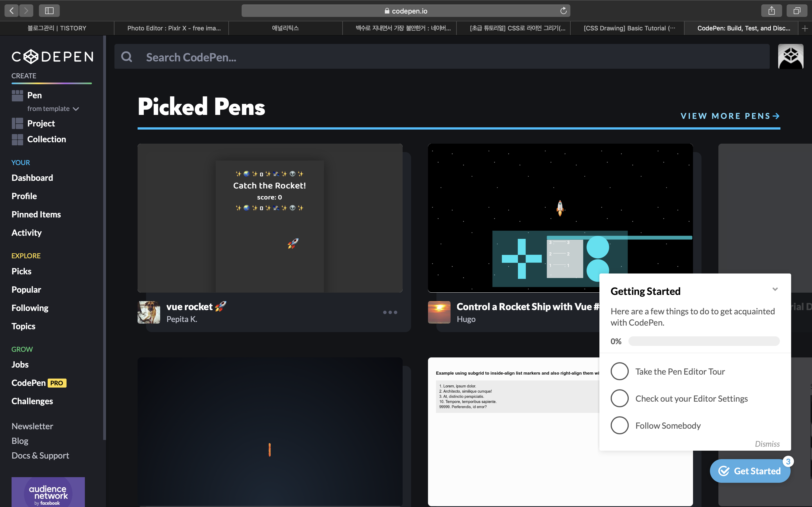This screenshot has height=507, width=812.
Task: Check off Check out your Editor Settings
Action: click(619, 398)
